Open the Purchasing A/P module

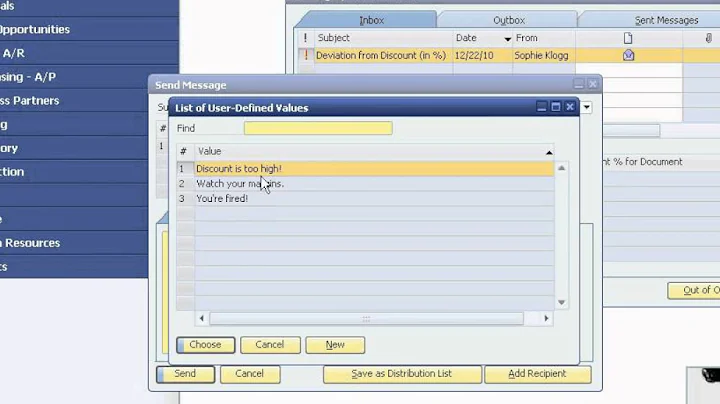pyautogui.click(x=74, y=77)
